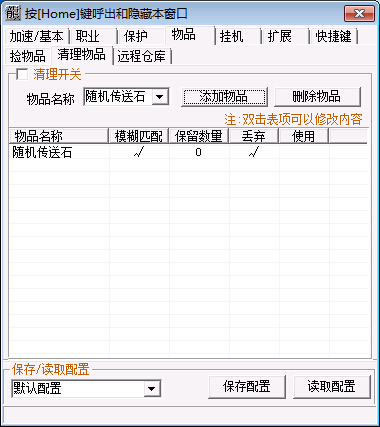The image size is (380, 427).
Task: Load settings with 读取配置 button
Action: pyautogui.click(x=332, y=387)
